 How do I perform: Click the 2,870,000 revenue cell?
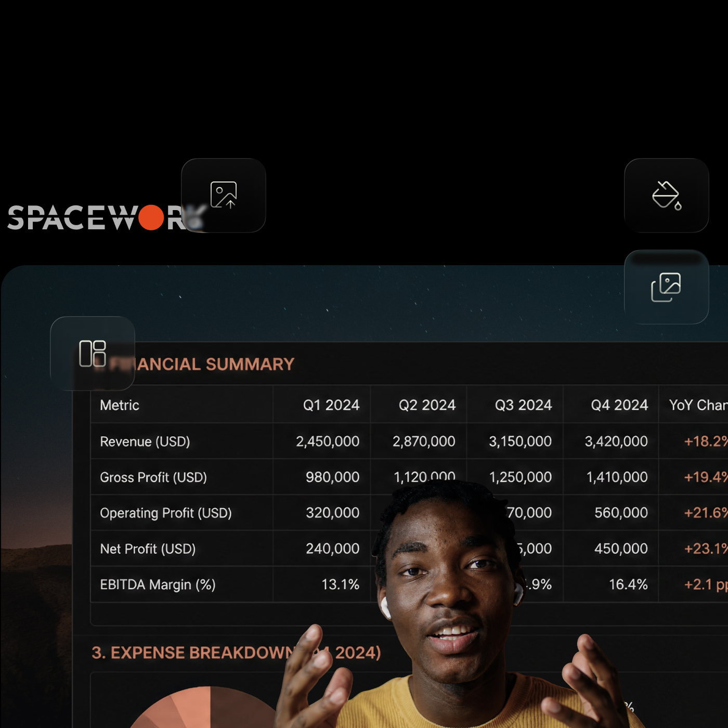tap(424, 441)
